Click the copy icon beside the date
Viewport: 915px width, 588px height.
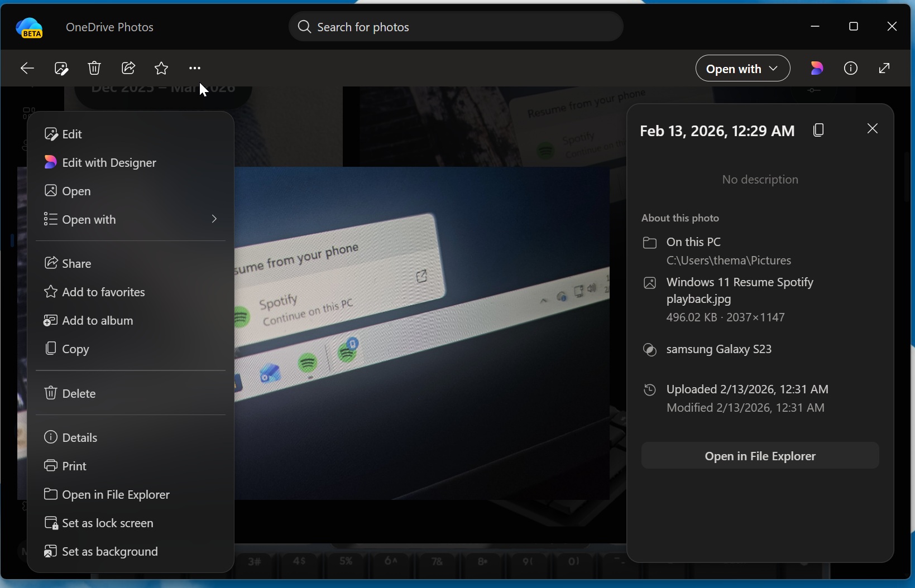[x=819, y=130]
